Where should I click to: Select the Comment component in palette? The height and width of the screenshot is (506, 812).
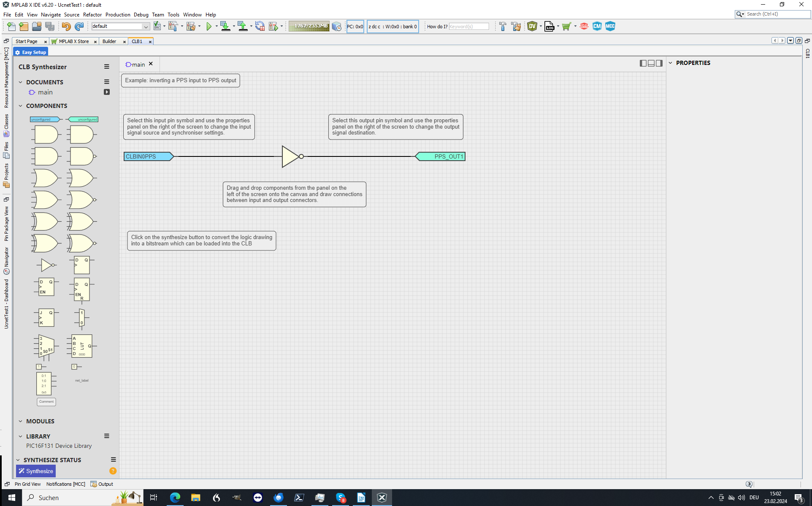click(46, 402)
